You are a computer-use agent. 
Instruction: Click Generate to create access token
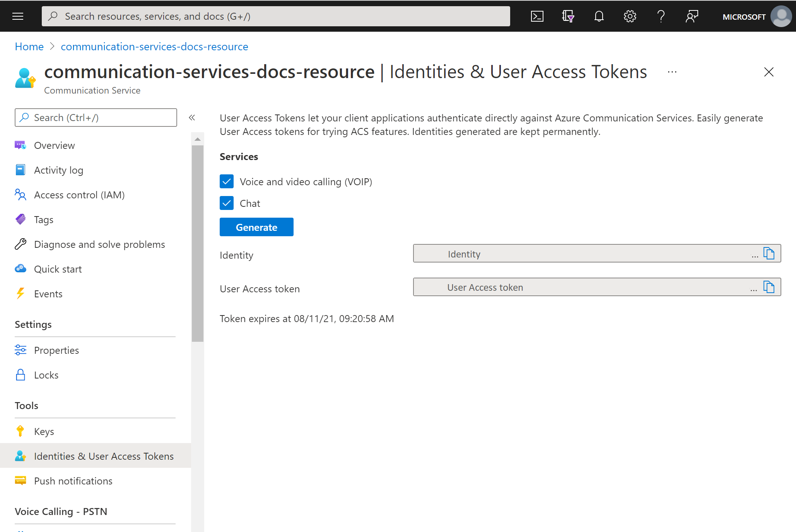click(256, 227)
